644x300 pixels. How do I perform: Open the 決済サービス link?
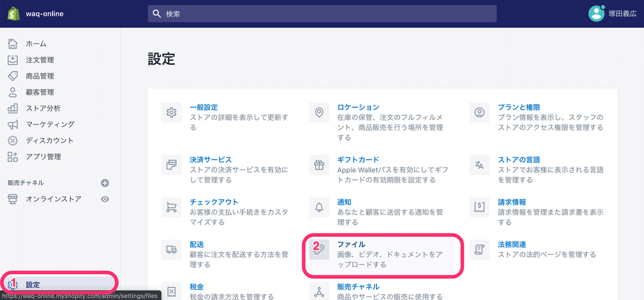tap(211, 160)
